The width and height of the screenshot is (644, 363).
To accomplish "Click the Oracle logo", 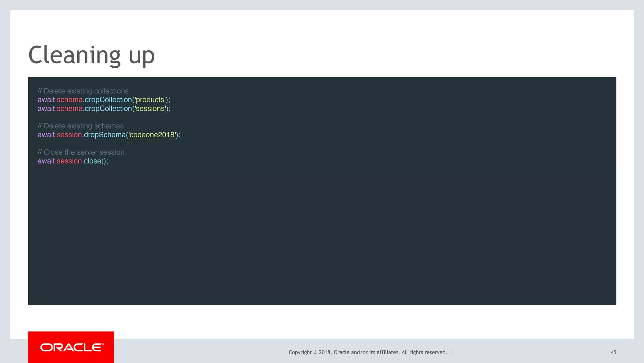I will pos(72,348).
